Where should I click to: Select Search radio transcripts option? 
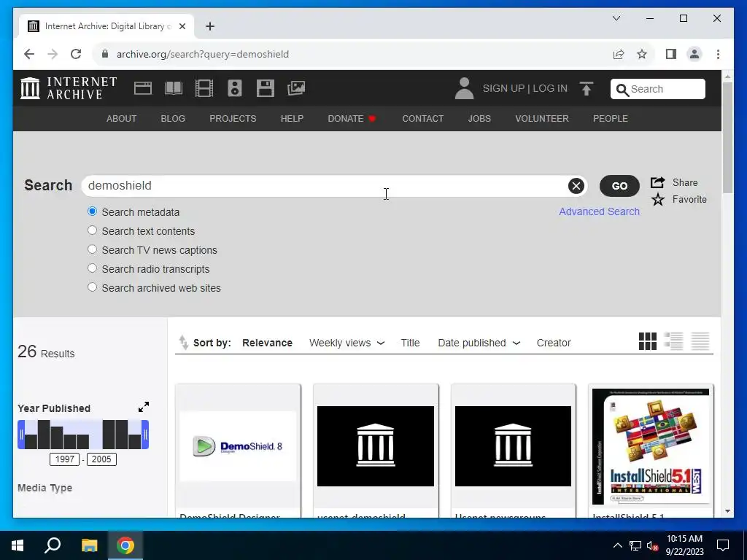pyautogui.click(x=93, y=268)
